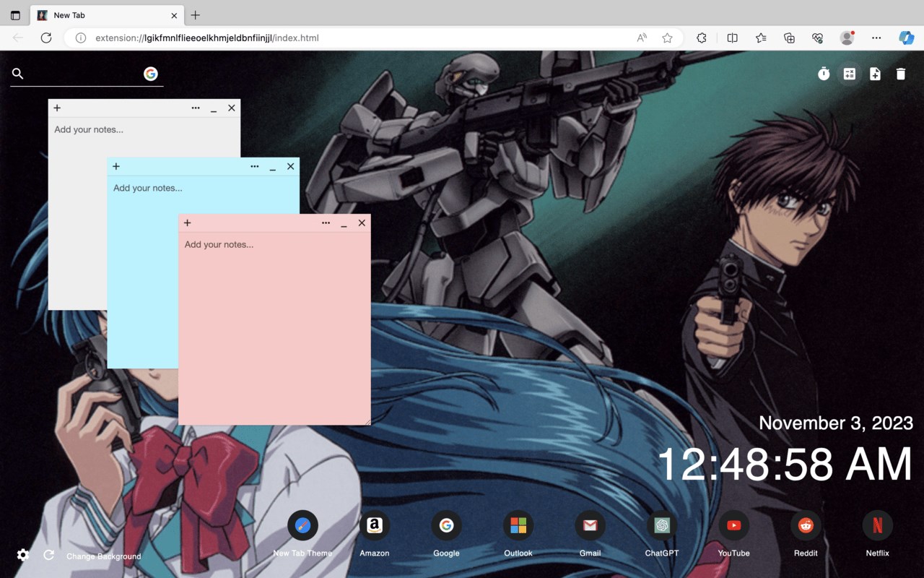Add a note via the pink note's plus

coord(187,223)
